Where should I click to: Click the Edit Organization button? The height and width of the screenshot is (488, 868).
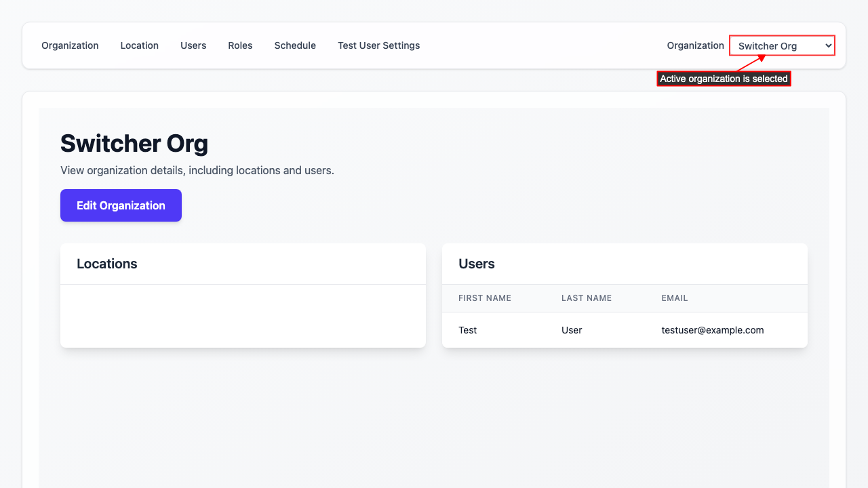121,205
